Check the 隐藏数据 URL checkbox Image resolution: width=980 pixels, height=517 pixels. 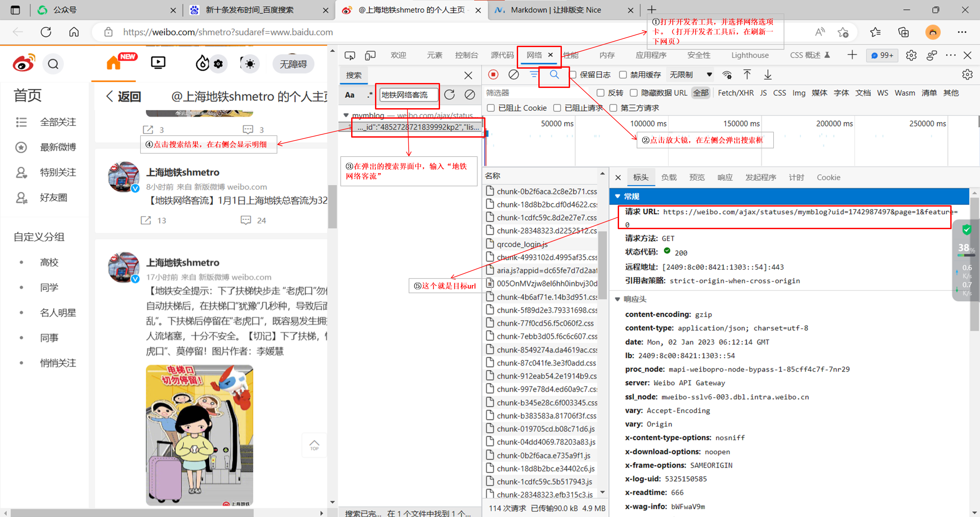pos(633,93)
